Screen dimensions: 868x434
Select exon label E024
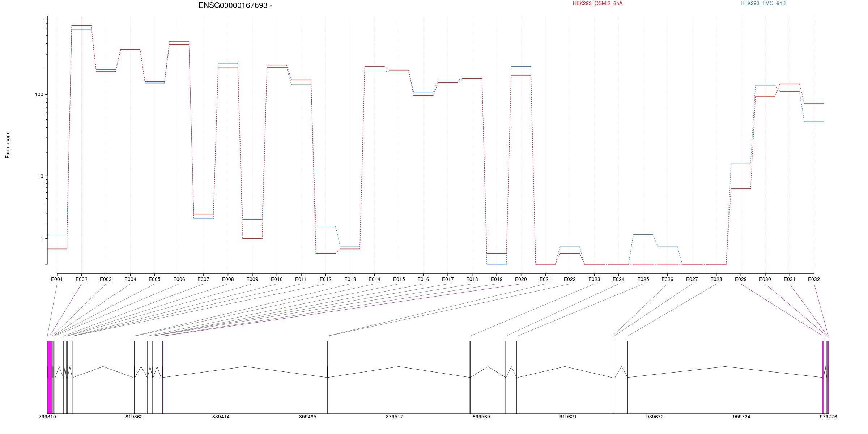click(618, 279)
